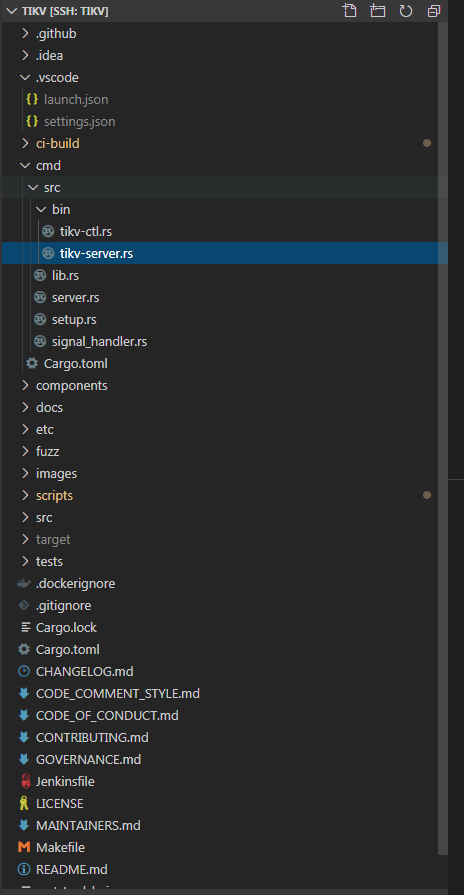Refresh the explorer with the refresh icon

406,11
